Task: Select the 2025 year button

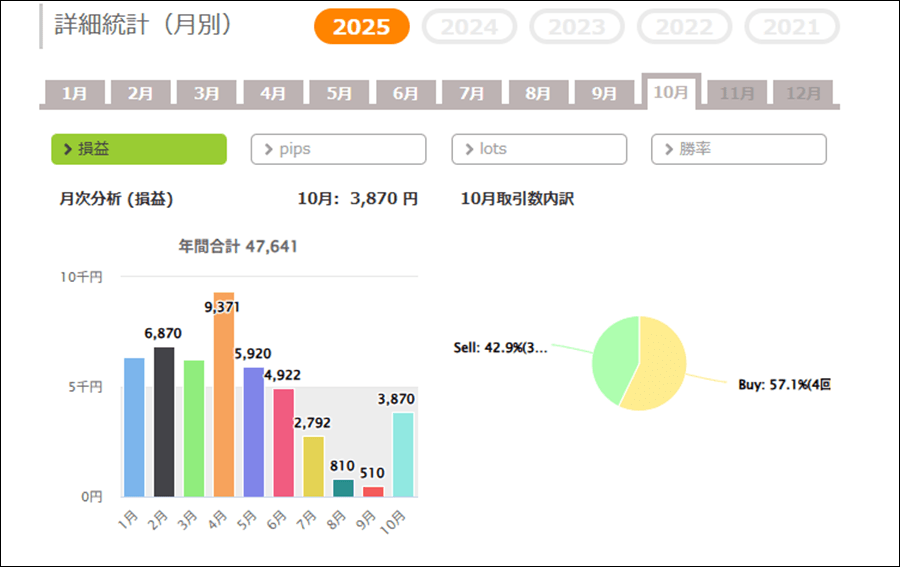Action: click(x=361, y=27)
